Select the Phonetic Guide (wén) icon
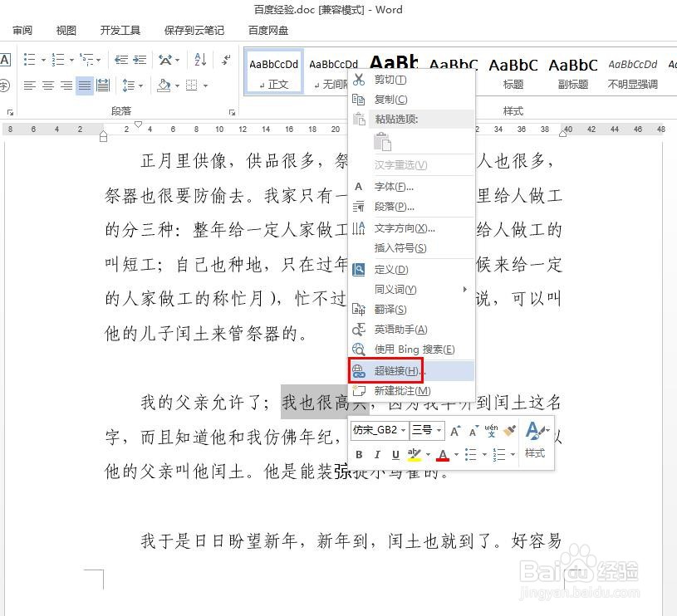This screenshot has height=616, width=677. (x=491, y=431)
